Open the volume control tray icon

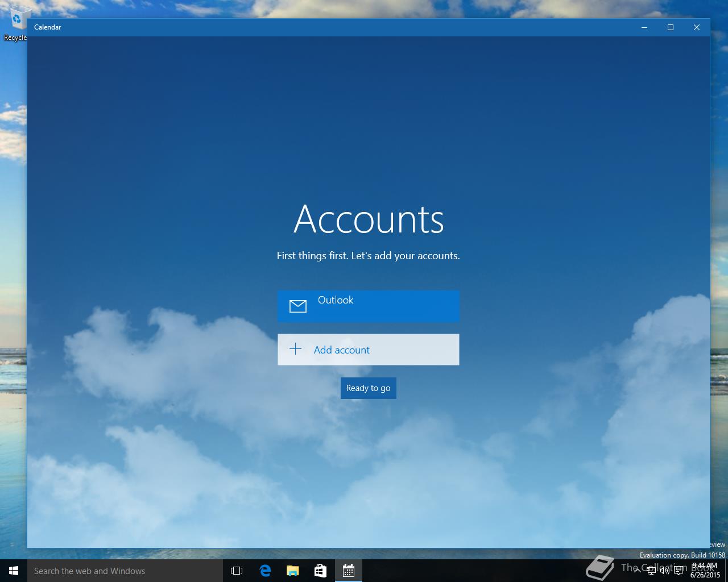pos(664,571)
